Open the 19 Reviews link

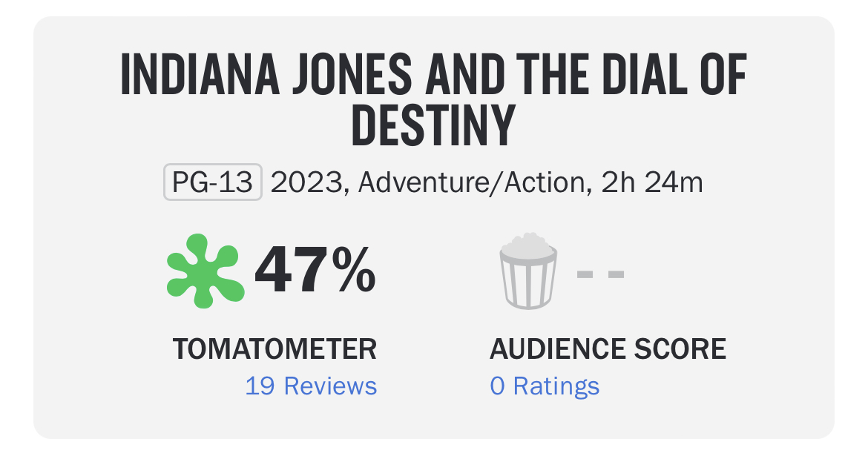click(311, 386)
